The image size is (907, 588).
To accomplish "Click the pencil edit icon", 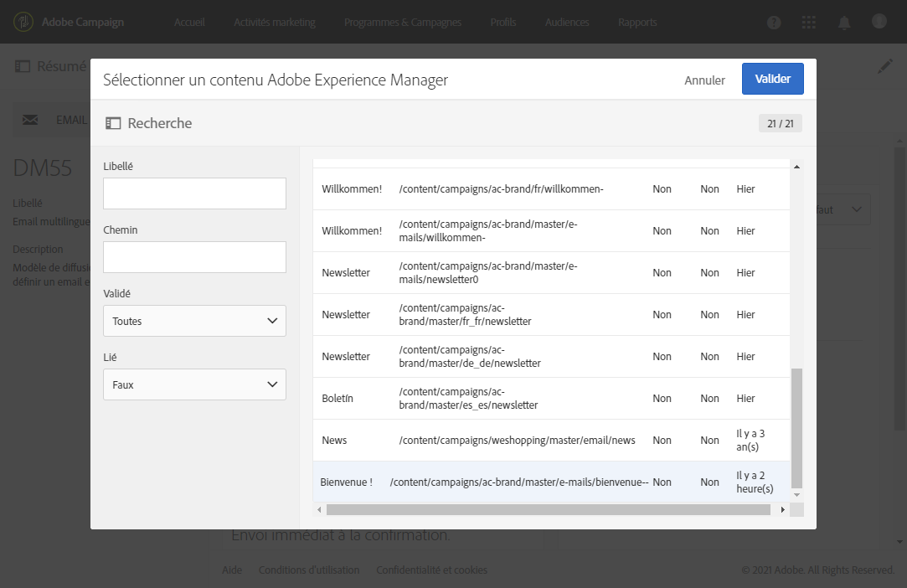I will coord(885,66).
